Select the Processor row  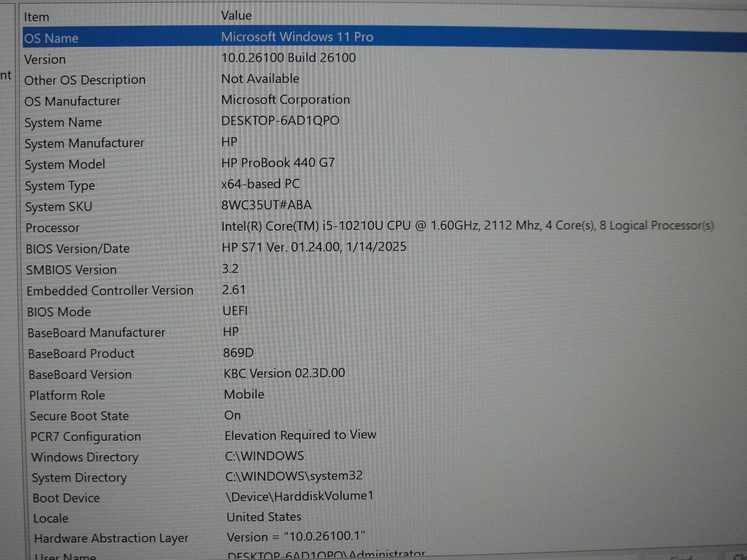[x=53, y=228]
